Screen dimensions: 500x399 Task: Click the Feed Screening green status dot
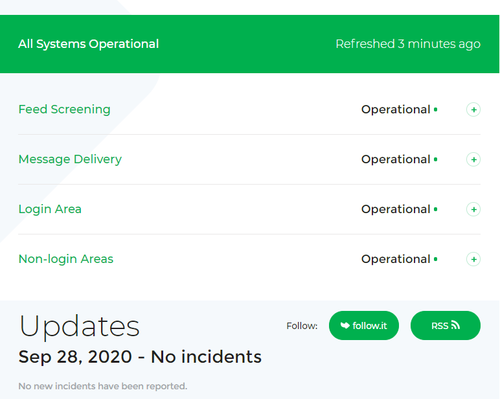click(435, 110)
